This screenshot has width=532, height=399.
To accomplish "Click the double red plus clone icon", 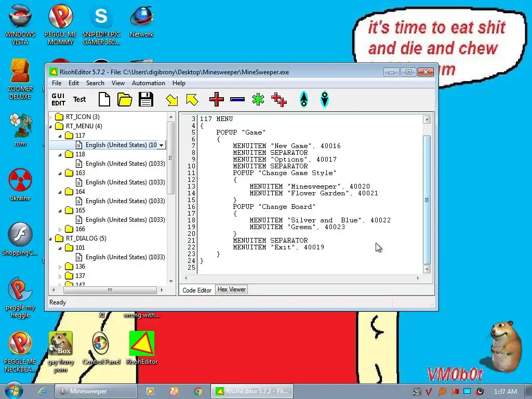I will (x=279, y=100).
